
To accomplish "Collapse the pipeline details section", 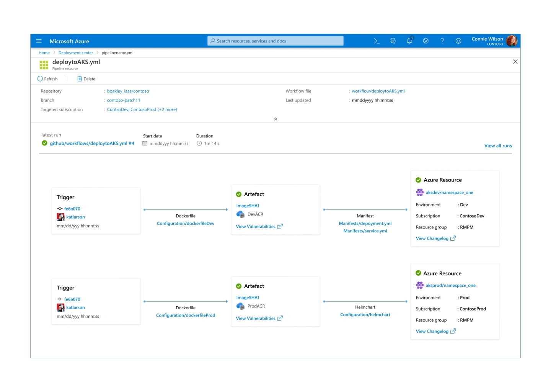I will 275,119.
